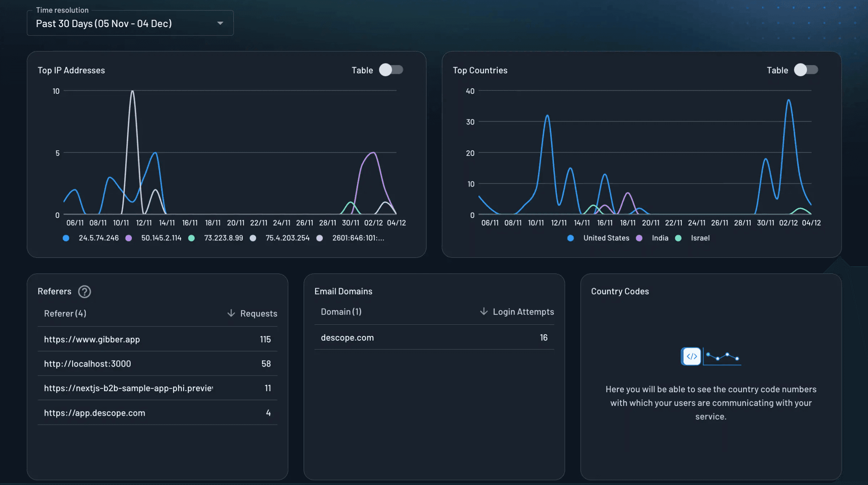
Task: Select the 73.223.8.99 legend marker
Action: coord(192,238)
